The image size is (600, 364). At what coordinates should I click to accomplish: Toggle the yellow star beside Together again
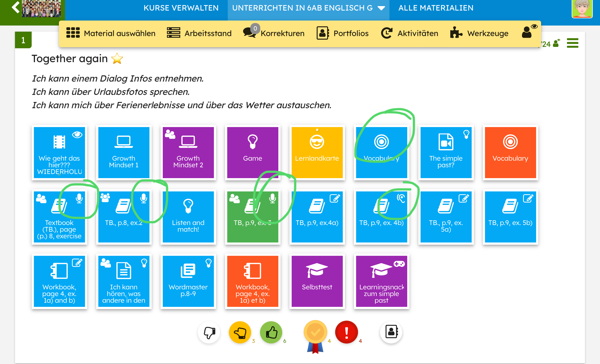(x=117, y=59)
